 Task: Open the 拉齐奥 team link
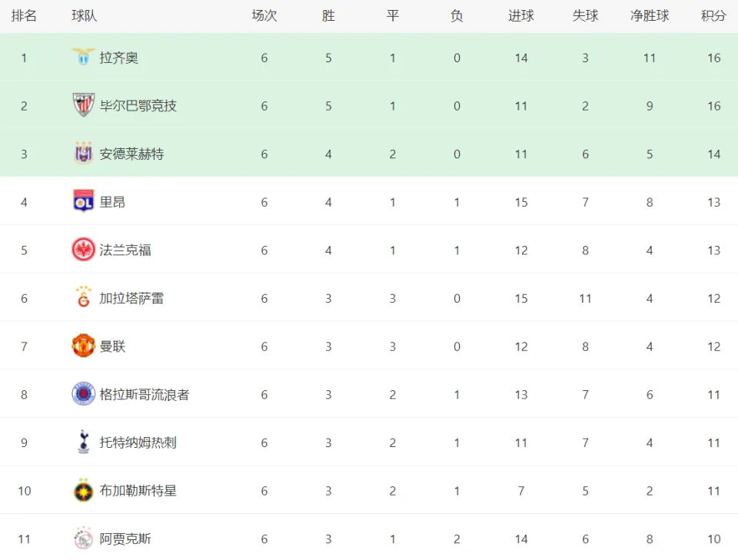tap(118, 58)
